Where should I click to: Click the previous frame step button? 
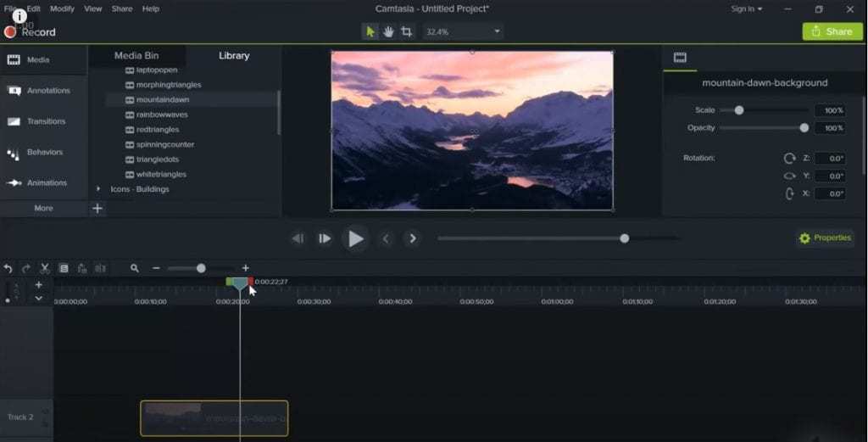coord(298,238)
